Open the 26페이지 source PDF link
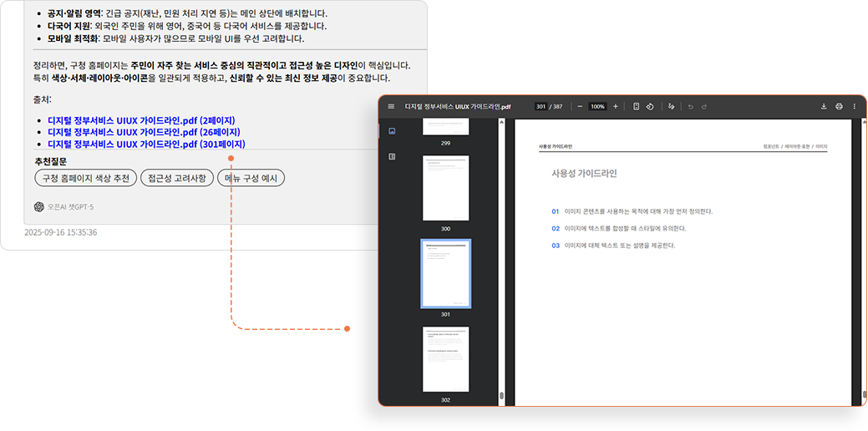Screen dimensions: 868x431 [144, 132]
